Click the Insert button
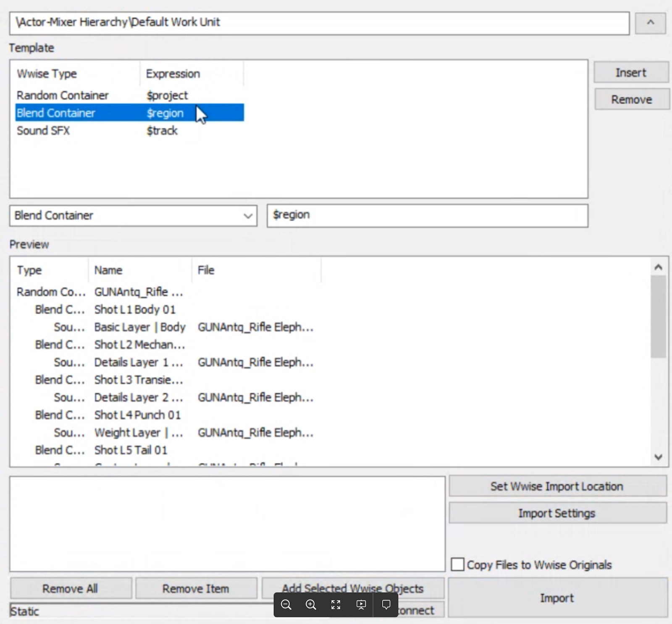The image size is (672, 624). 631,72
